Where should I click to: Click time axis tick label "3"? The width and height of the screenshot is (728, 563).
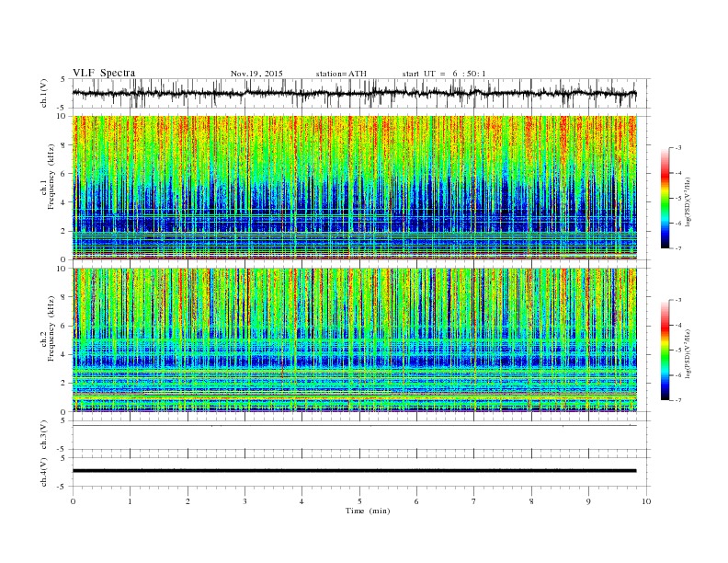coord(245,501)
